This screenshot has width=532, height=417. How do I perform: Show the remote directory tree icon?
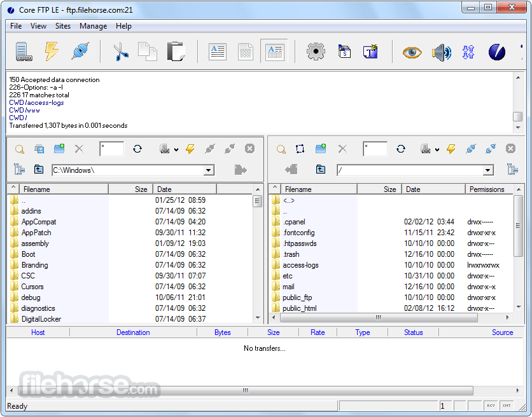(512, 169)
